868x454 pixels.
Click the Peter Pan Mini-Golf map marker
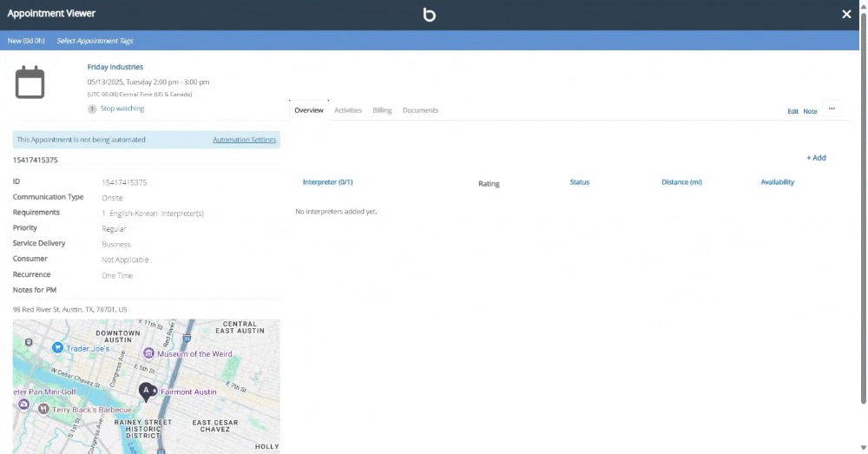[23, 405]
